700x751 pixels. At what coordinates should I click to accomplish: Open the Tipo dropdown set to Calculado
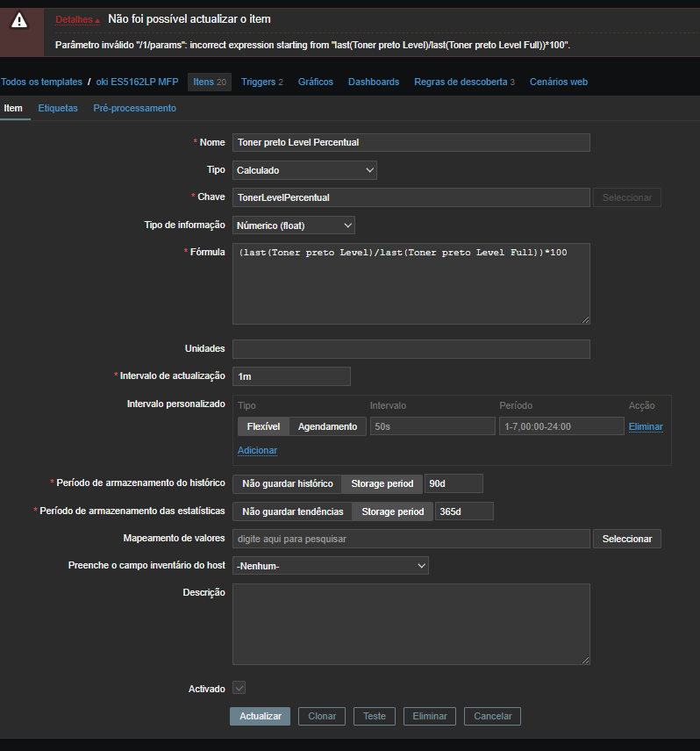point(304,170)
